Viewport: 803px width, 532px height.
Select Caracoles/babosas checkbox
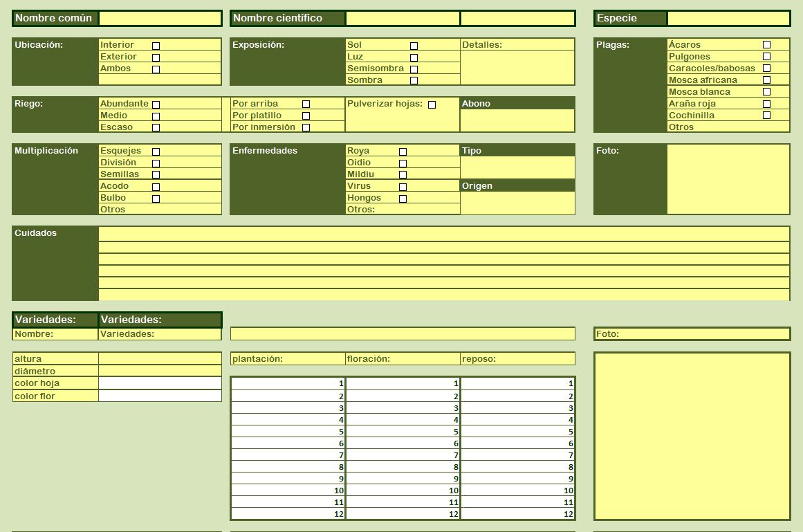coord(766,68)
